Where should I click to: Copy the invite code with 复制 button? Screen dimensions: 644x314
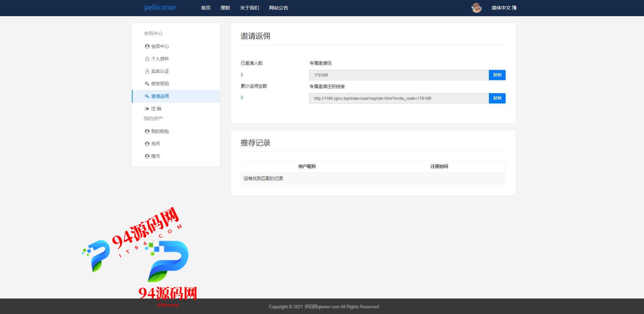point(497,75)
